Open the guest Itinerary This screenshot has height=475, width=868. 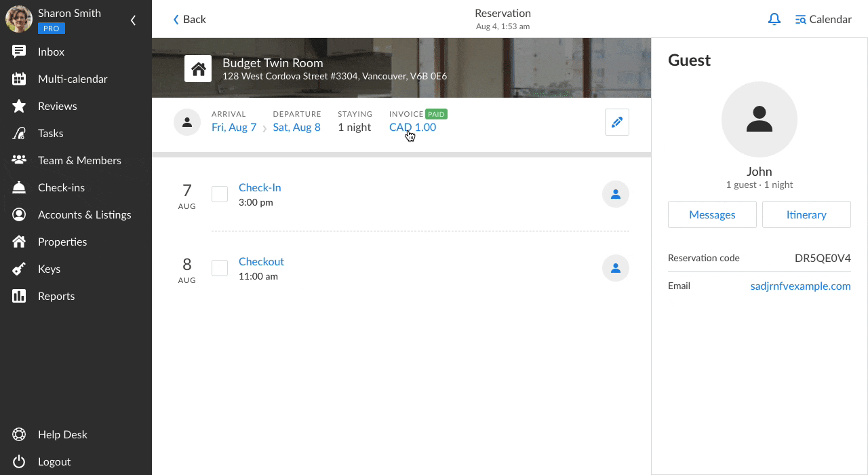[x=806, y=214]
